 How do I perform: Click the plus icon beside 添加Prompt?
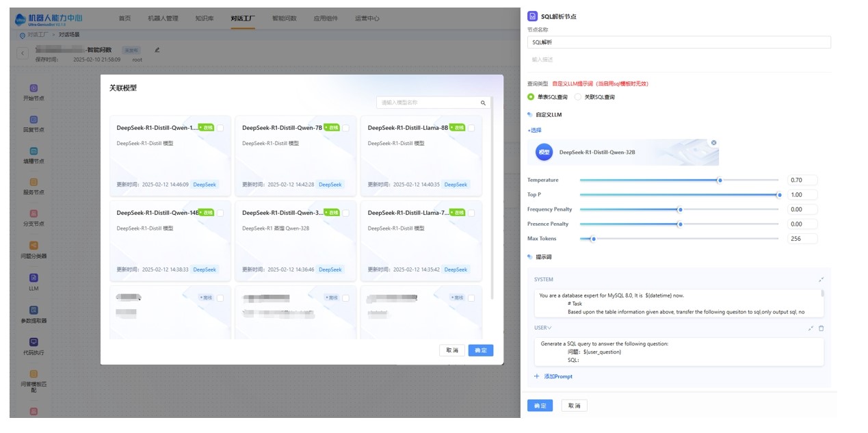pos(537,376)
